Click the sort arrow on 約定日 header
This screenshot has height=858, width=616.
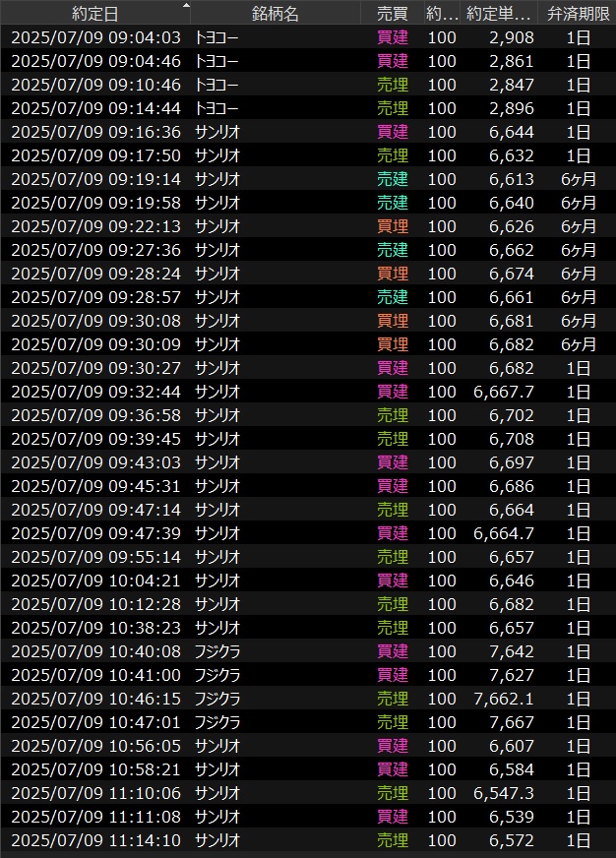(x=186, y=6)
